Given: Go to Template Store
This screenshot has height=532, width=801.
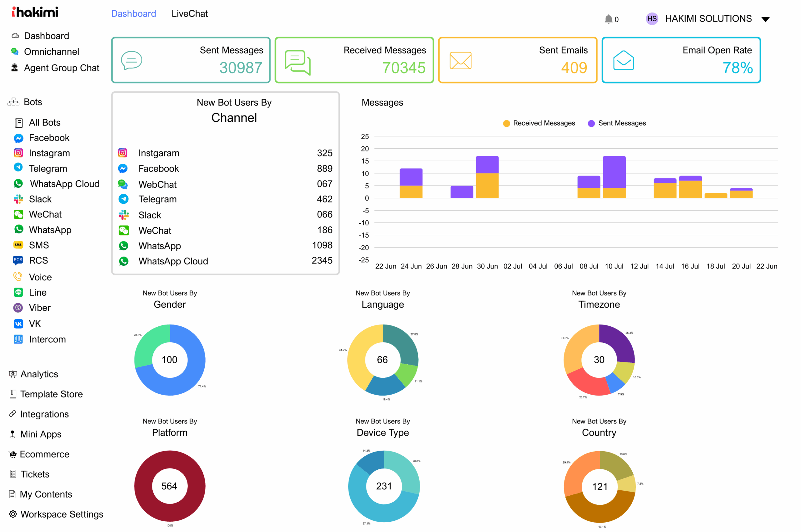Looking at the screenshot, I should click(51, 394).
